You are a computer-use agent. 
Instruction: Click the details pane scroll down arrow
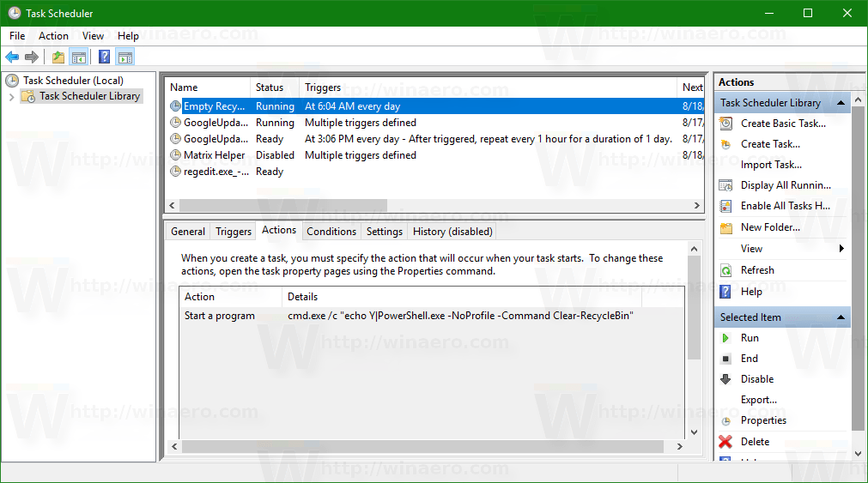click(x=695, y=432)
